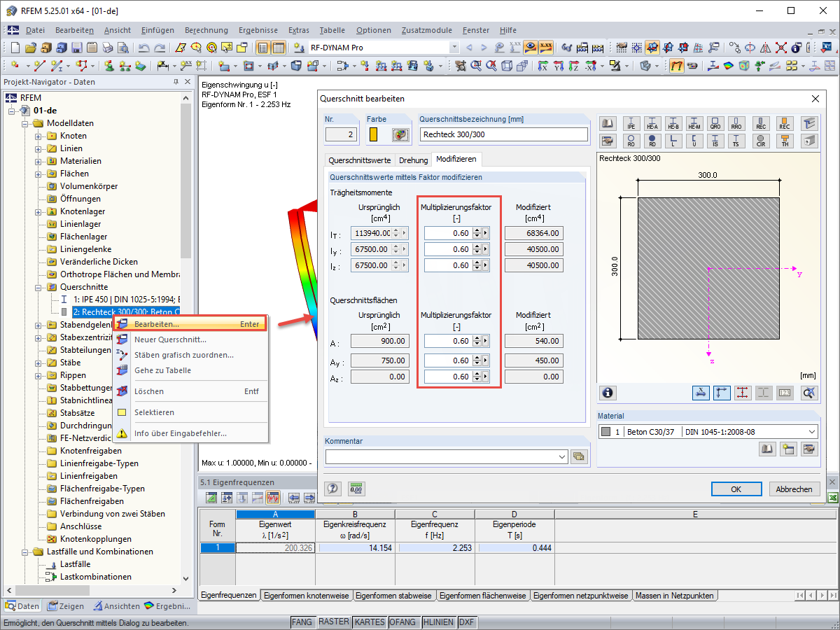Open the color picker palette button

(x=400, y=134)
